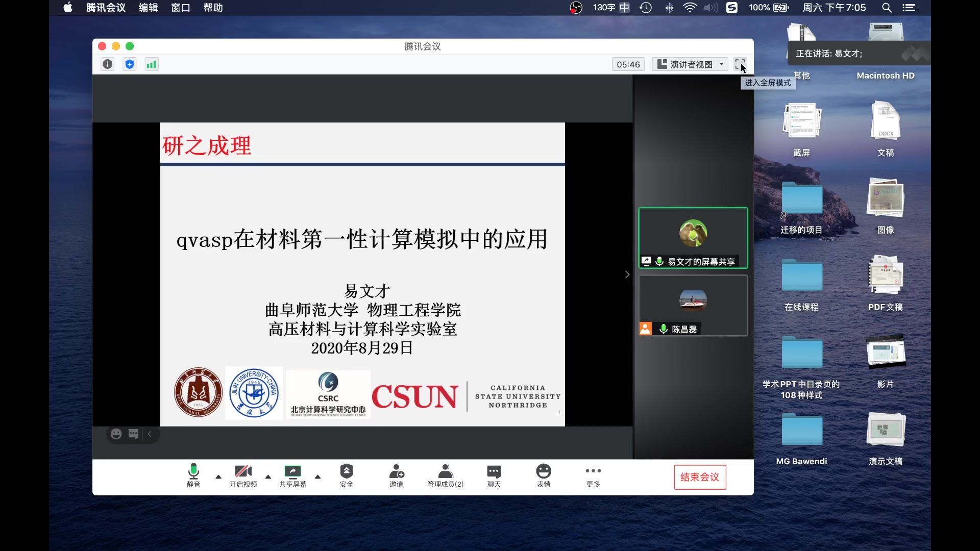Click the floating chat bubble icon
This screenshot has width=980, height=551.
click(133, 434)
